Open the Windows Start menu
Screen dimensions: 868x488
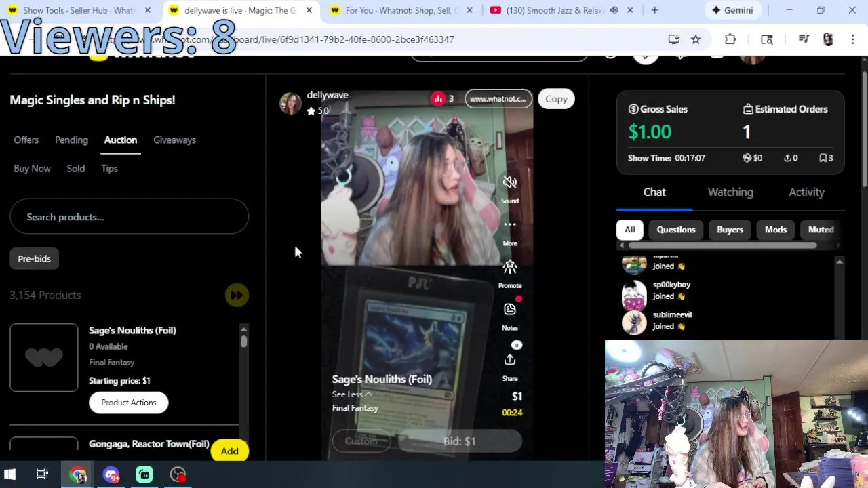click(10, 474)
